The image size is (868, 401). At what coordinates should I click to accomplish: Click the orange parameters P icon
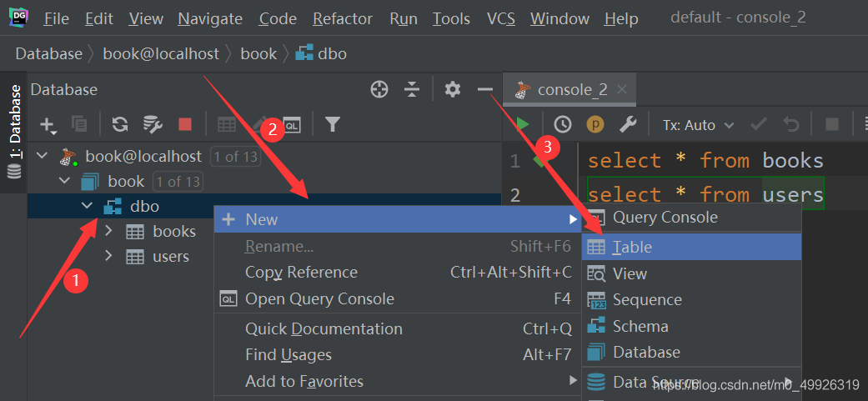pos(595,125)
